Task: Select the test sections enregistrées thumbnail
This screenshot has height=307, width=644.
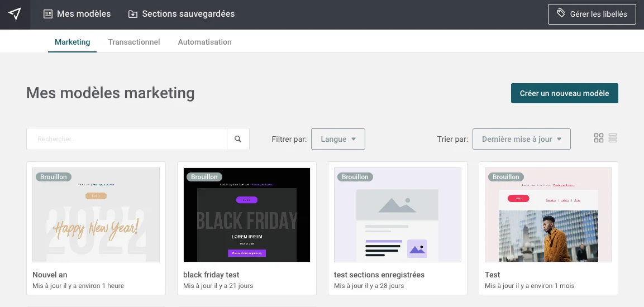Action: [398, 215]
